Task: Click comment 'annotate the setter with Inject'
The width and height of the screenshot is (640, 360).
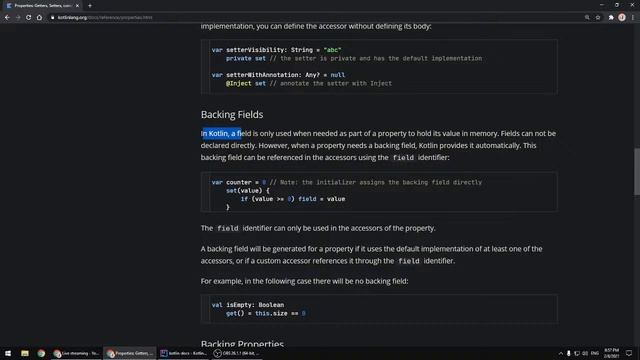Action: click(336, 83)
